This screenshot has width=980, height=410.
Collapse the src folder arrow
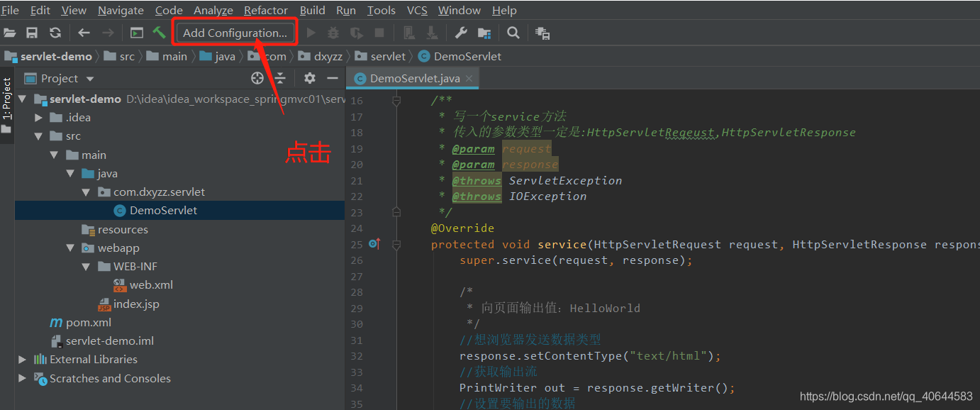pyautogui.click(x=39, y=136)
